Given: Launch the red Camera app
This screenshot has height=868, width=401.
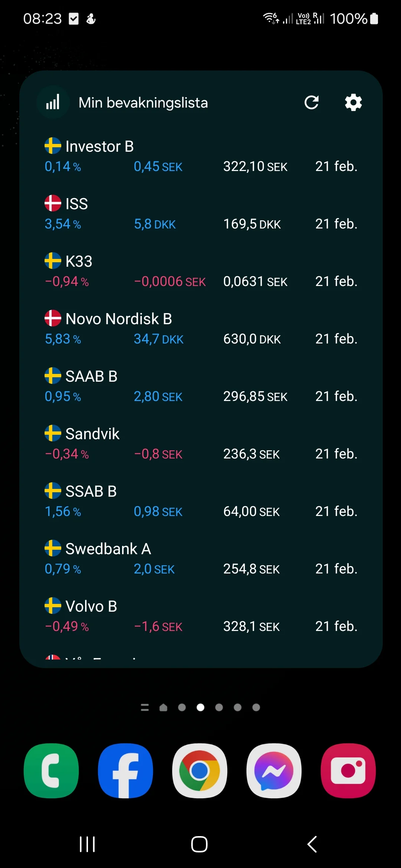Looking at the screenshot, I should [348, 770].
